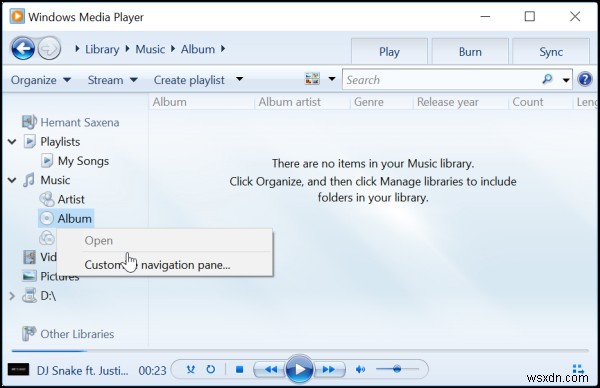
Task: Click the DJ Snake track title
Action: [82, 371]
